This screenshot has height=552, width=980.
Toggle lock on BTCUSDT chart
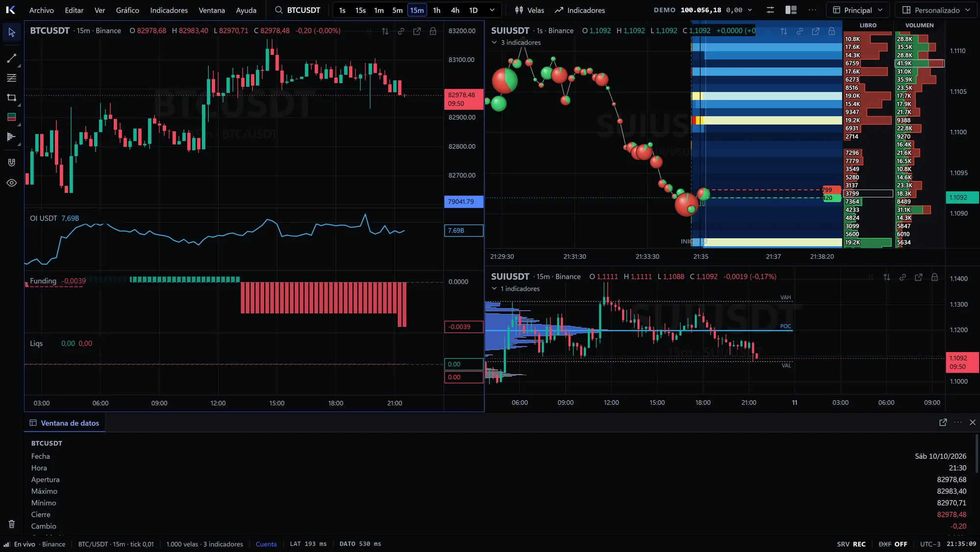coord(433,31)
